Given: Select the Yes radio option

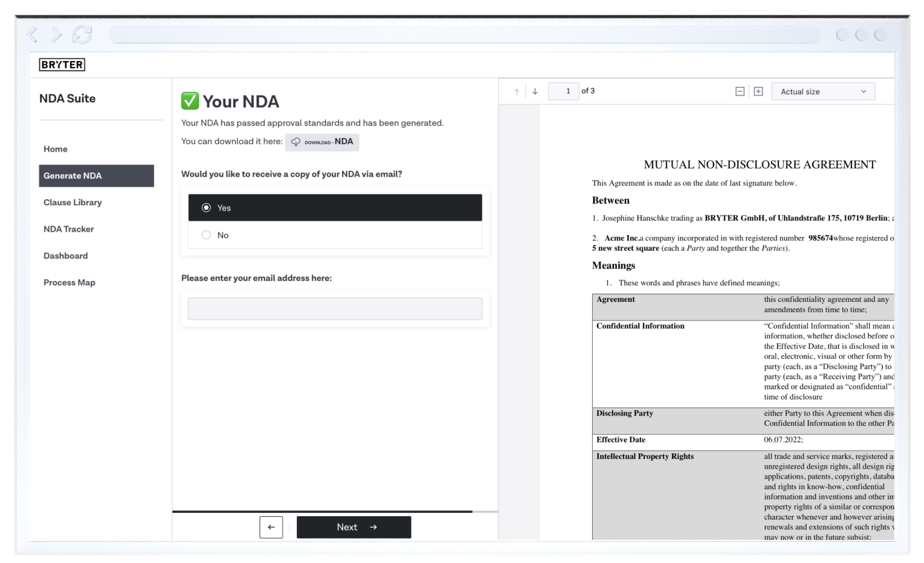Looking at the screenshot, I should (335, 207).
